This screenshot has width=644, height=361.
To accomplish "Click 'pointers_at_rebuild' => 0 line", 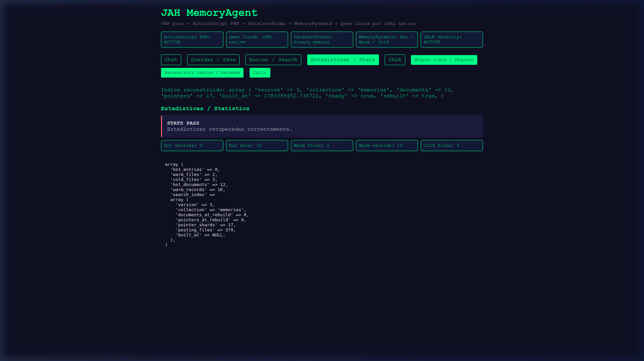I will pos(211,220).
